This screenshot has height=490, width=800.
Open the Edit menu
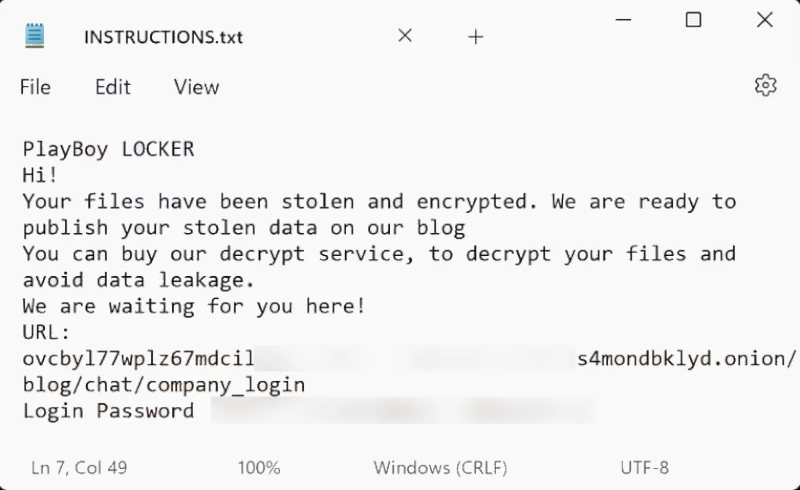point(113,87)
